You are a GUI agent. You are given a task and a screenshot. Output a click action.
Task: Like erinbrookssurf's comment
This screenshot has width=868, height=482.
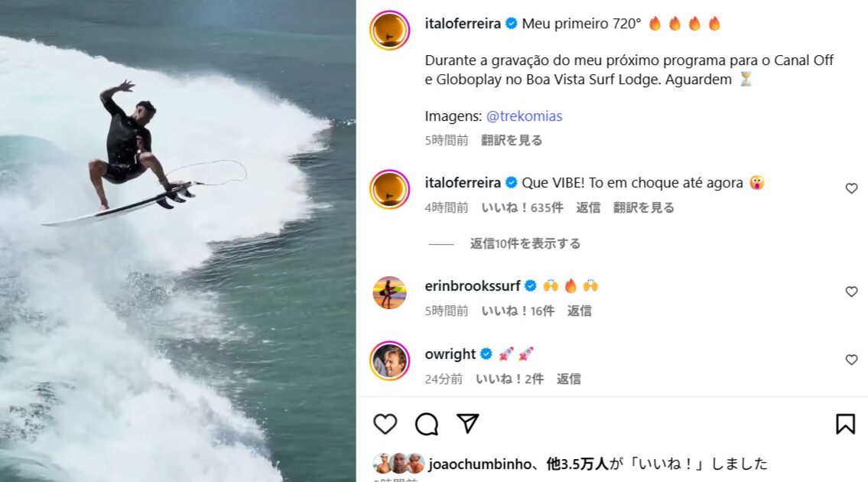(x=851, y=291)
